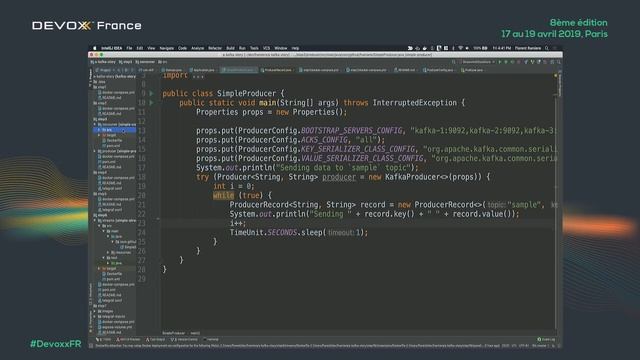Click the Debug button in toolbar
The height and width of the screenshot is (360, 640).
point(506,62)
